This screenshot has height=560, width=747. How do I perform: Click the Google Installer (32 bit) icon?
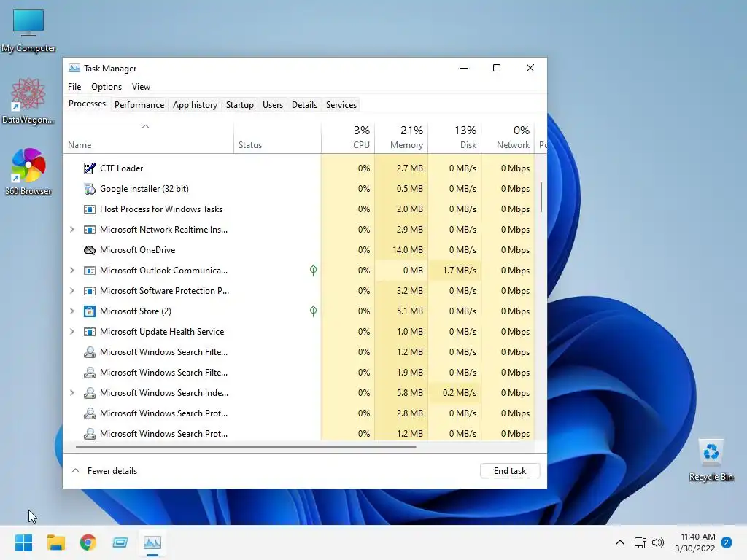(90, 189)
